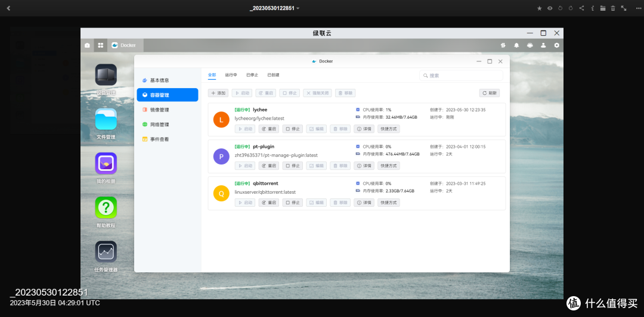Image resolution: width=644 pixels, height=317 pixels.
Task: Open the filename dropdown _20230530122851 title
Action: (x=274, y=8)
